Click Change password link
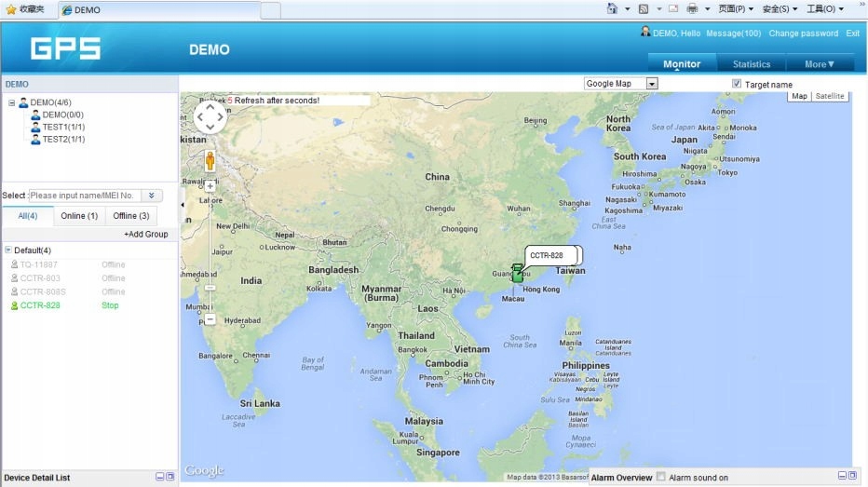Viewport: 868px width, 487px height. 803,34
